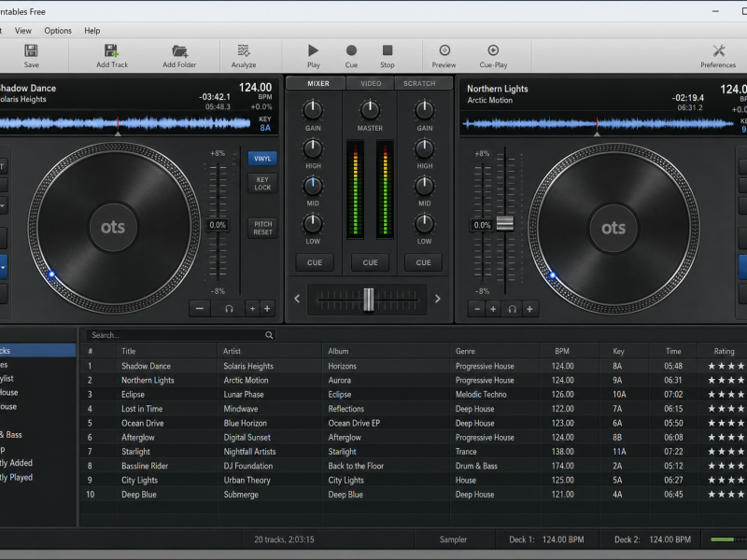Sort tracks by Title column header
747x560 pixels.
coord(129,352)
